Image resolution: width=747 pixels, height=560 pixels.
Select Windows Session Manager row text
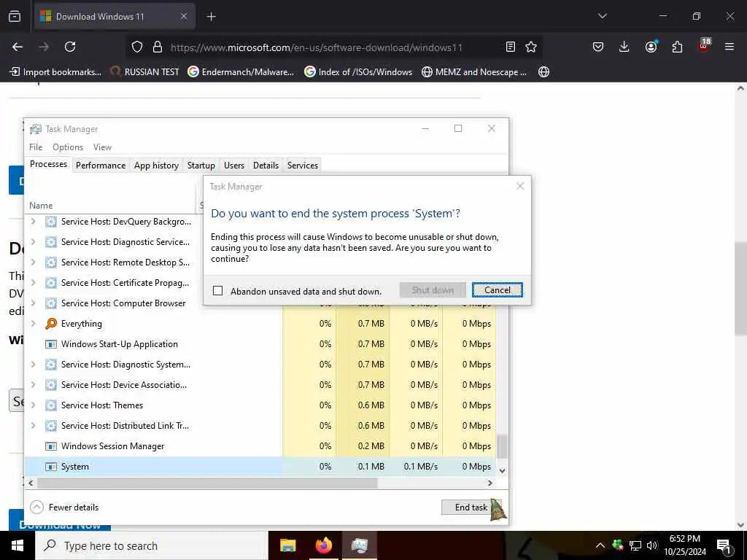click(112, 446)
